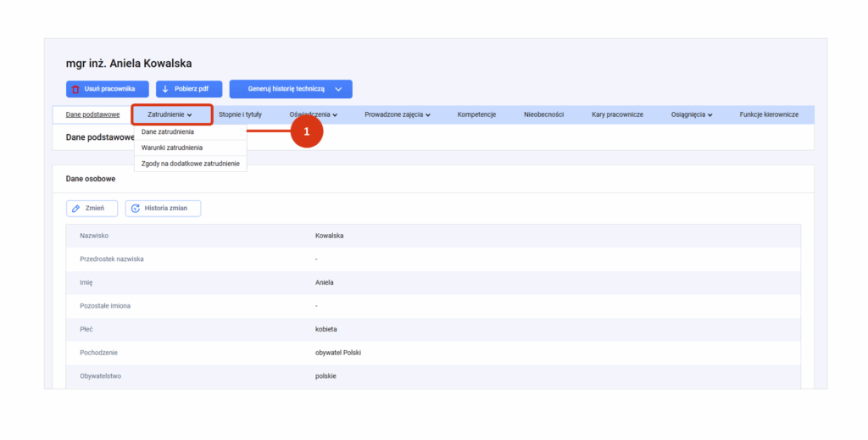
Task: Select Dane zatrudnienia menu entry
Action: 191,131
